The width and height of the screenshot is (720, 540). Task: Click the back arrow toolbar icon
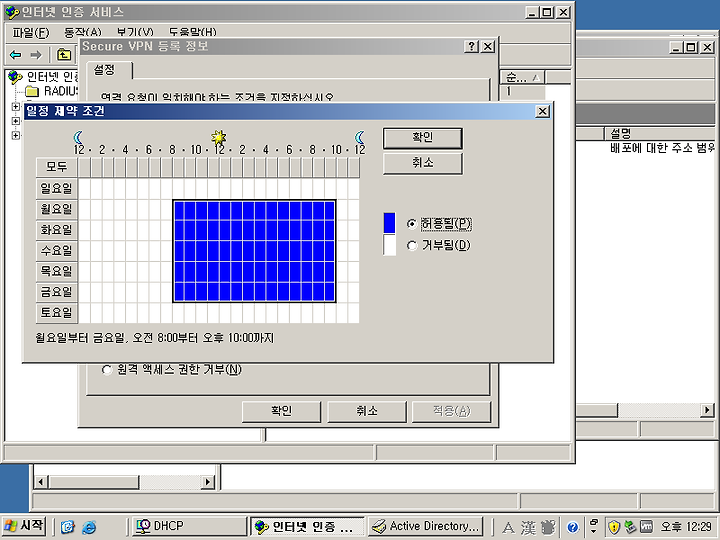click(16, 55)
